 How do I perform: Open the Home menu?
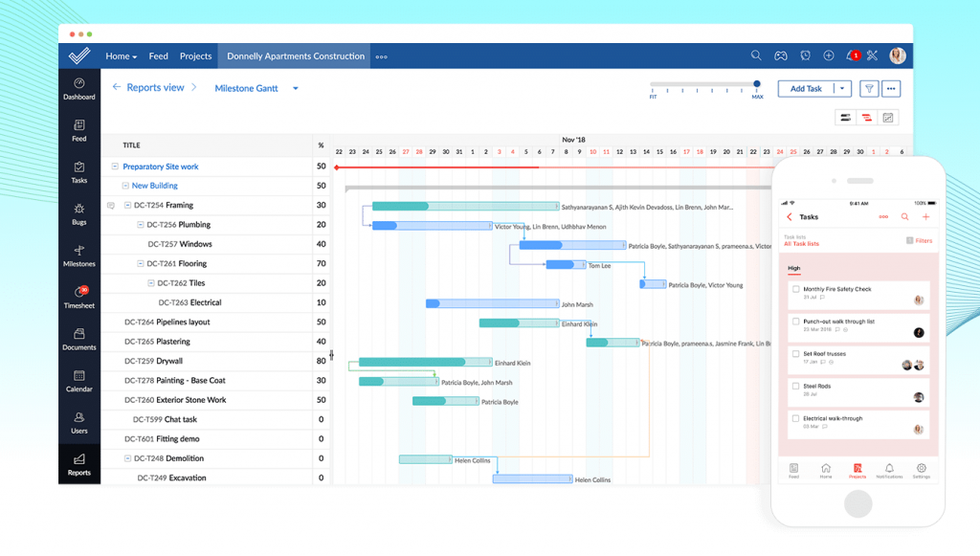coord(122,56)
